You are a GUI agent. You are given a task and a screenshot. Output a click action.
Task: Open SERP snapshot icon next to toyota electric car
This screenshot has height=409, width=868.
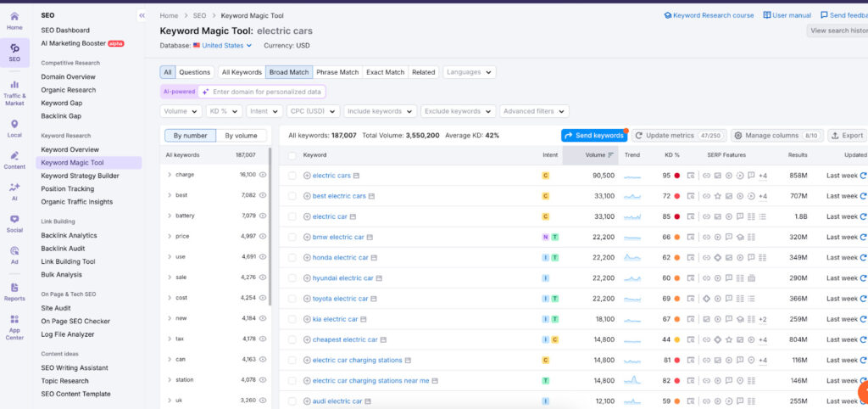[374, 299]
